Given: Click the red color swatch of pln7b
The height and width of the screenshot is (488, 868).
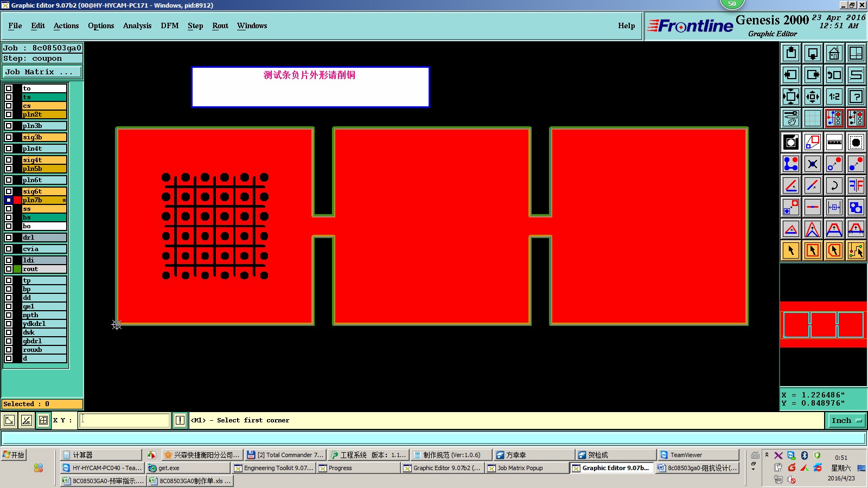Looking at the screenshot, I should [17, 200].
